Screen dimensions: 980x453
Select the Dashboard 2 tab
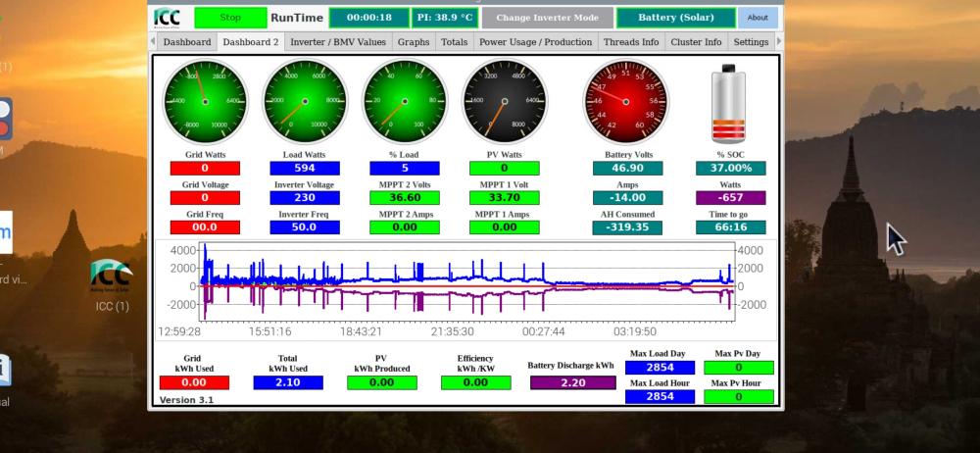tap(251, 42)
